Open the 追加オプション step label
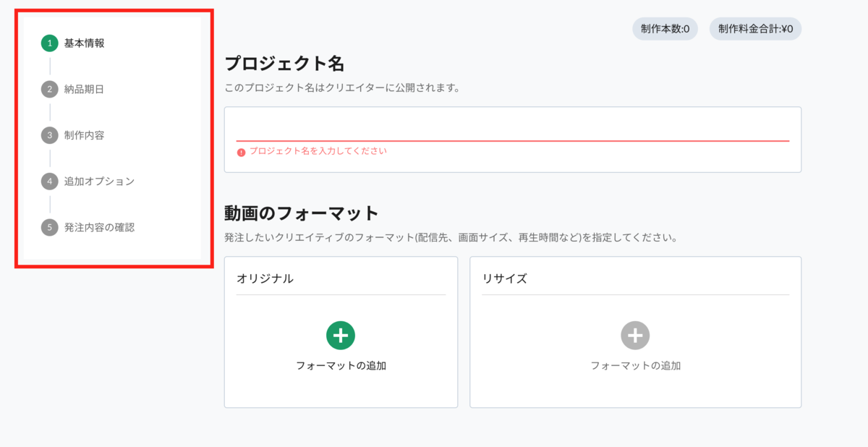This screenshot has height=447, width=868. tap(99, 182)
